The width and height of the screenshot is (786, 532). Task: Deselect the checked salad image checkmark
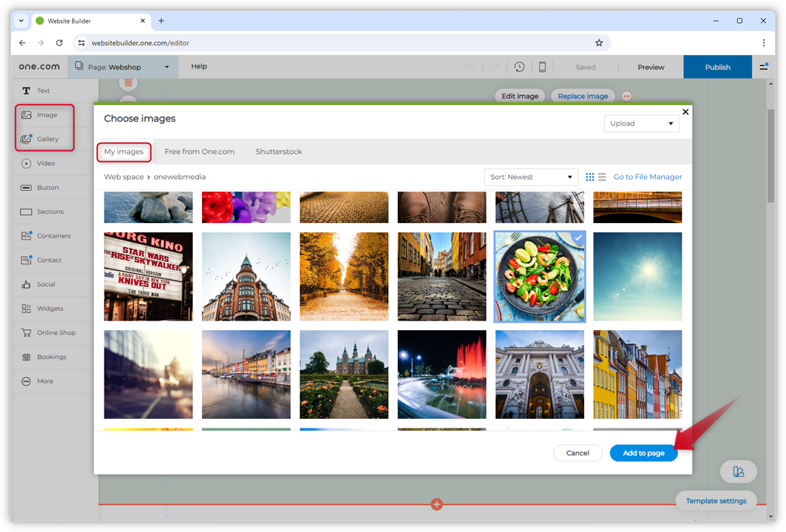578,238
